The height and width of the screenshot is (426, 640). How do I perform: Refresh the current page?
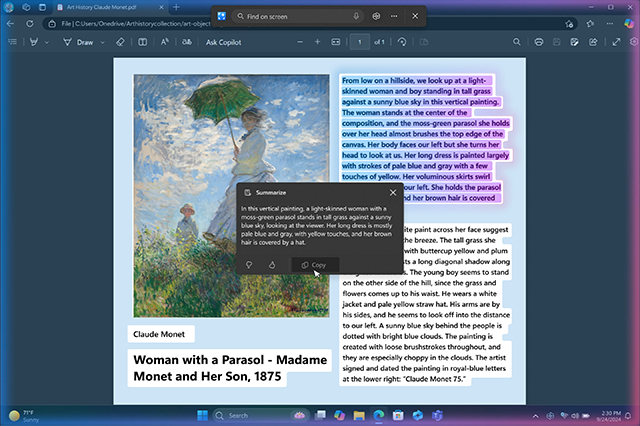pyautogui.click(x=30, y=24)
